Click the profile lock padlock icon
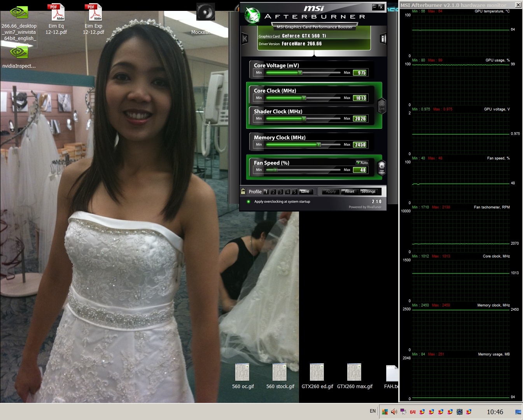The height and width of the screenshot is (420, 523). [x=243, y=191]
